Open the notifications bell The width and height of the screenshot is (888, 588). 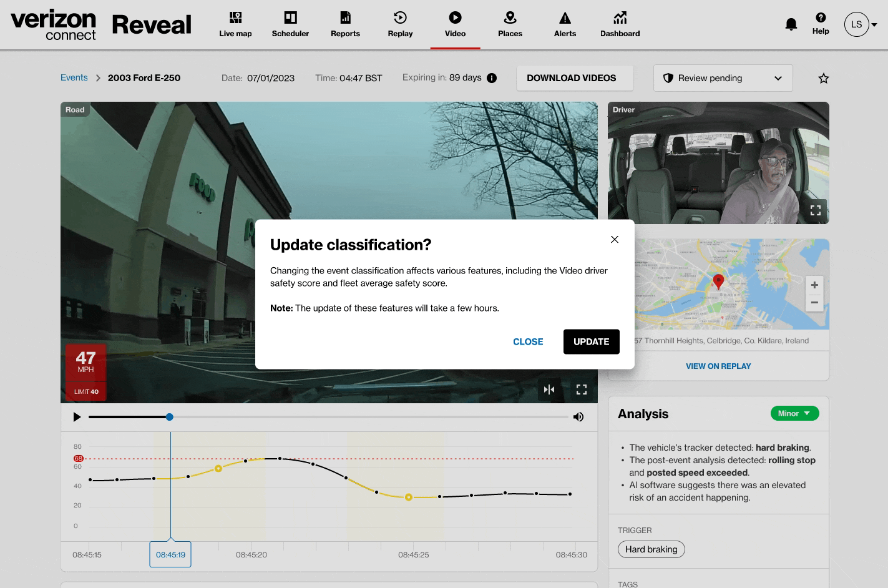pyautogui.click(x=791, y=24)
